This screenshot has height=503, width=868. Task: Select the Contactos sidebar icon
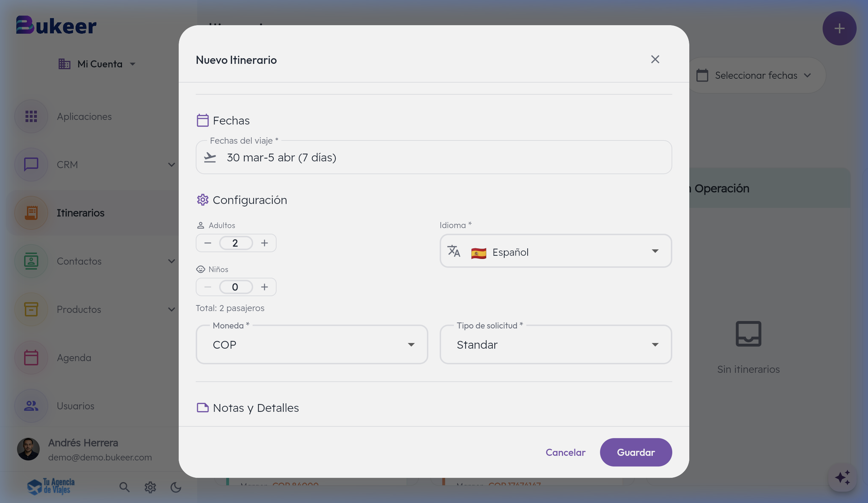tap(31, 261)
